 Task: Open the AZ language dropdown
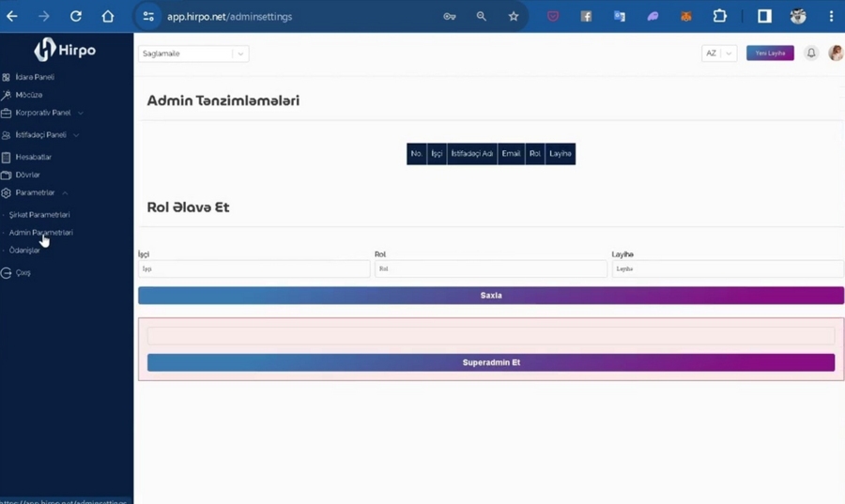(x=718, y=53)
